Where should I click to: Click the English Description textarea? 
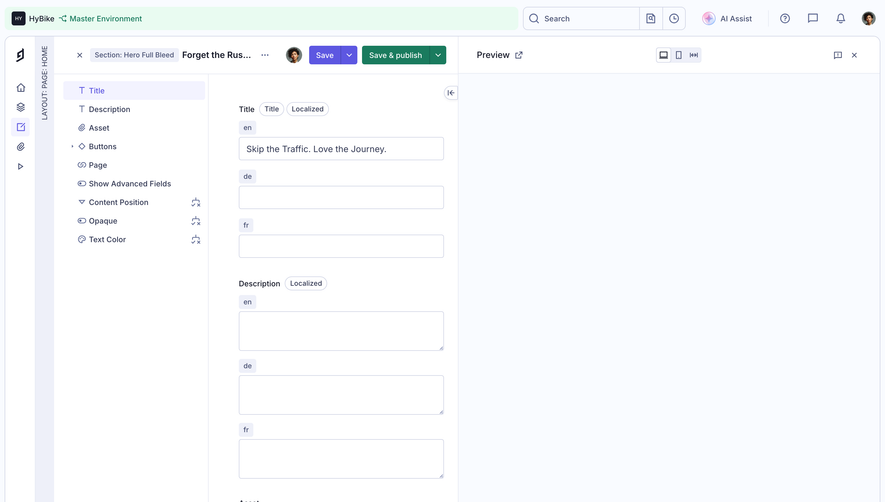341,331
